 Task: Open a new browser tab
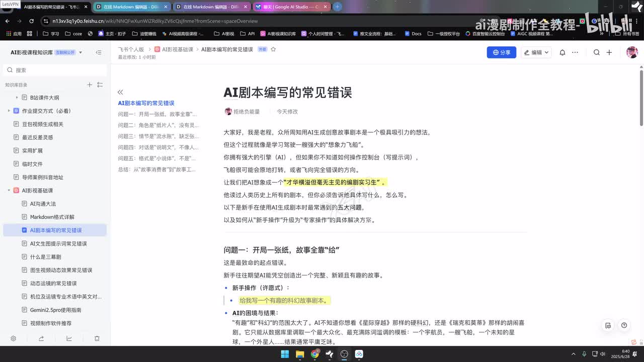click(338, 7)
